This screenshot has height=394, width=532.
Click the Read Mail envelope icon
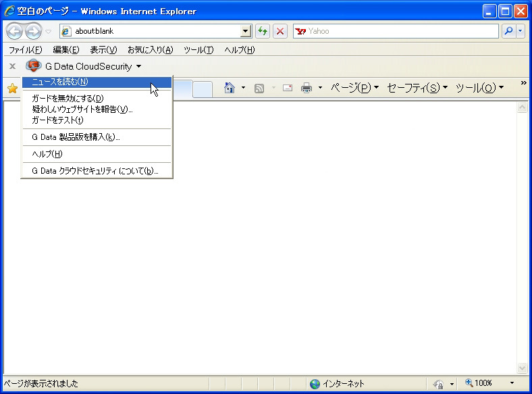point(288,88)
